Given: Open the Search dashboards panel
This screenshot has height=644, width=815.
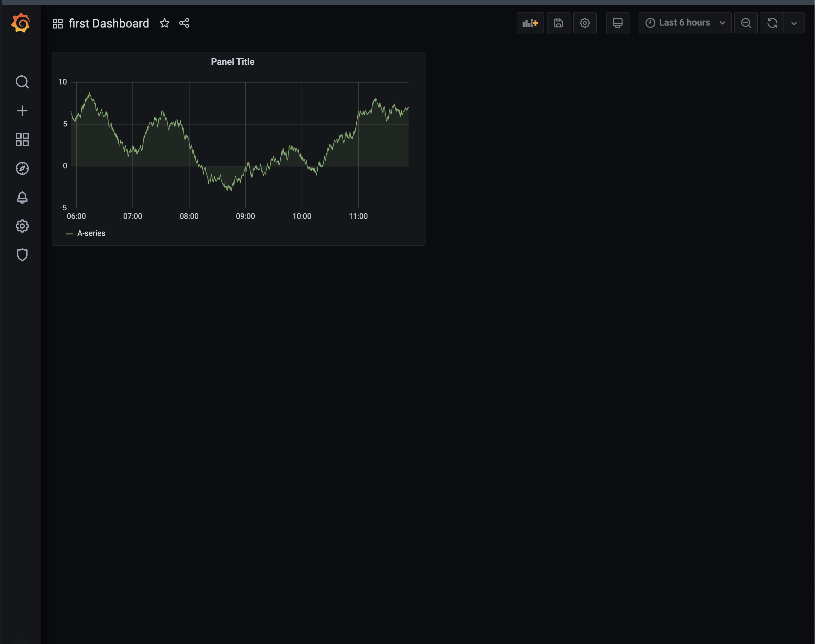Looking at the screenshot, I should pos(22,82).
